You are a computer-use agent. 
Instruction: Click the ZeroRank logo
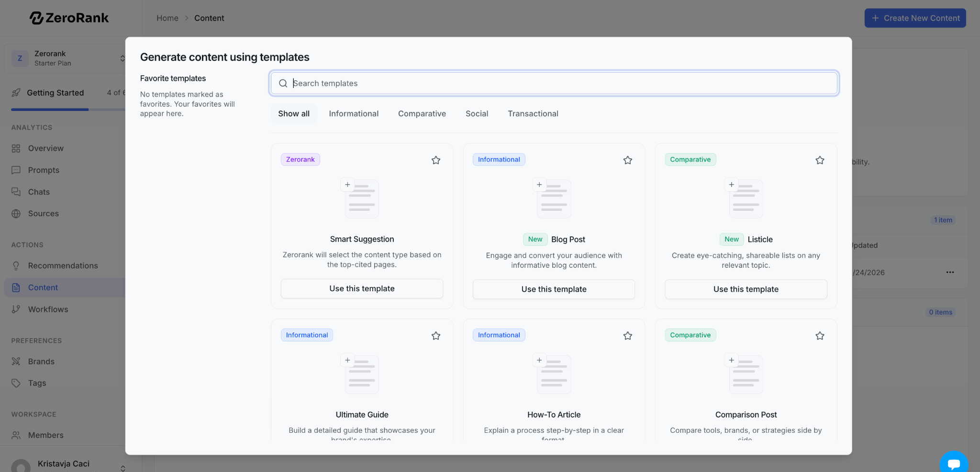[x=69, y=18]
